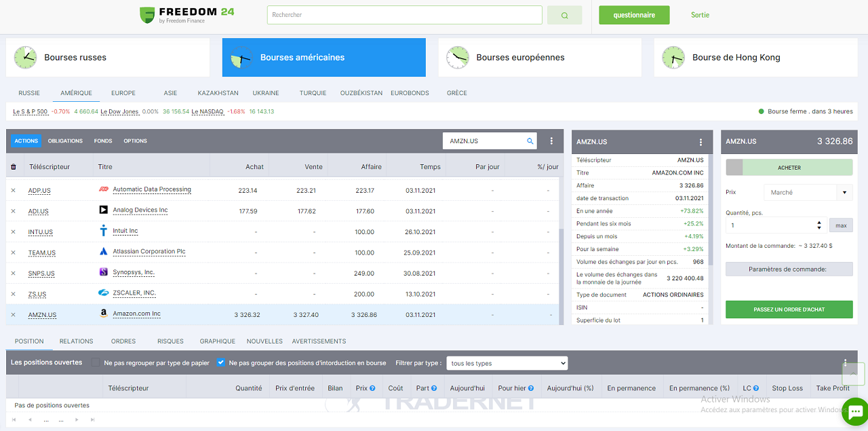Open the Le NASDAQ index link
The image size is (868, 431).
tap(208, 111)
